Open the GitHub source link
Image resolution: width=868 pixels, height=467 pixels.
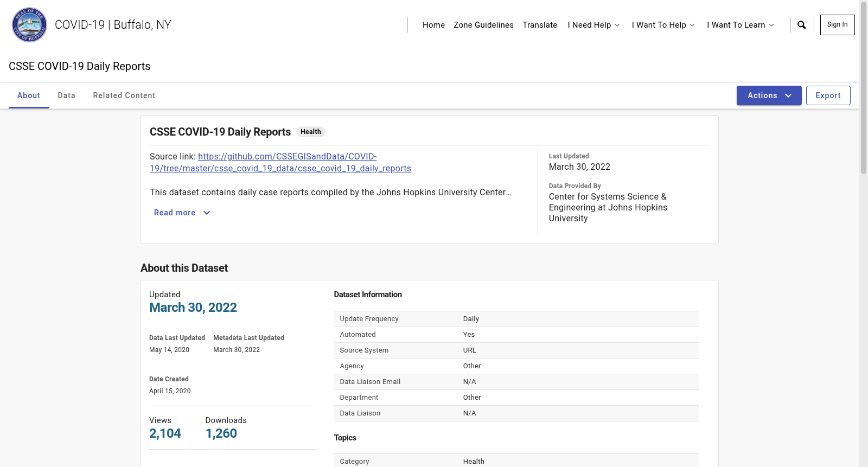(x=280, y=162)
